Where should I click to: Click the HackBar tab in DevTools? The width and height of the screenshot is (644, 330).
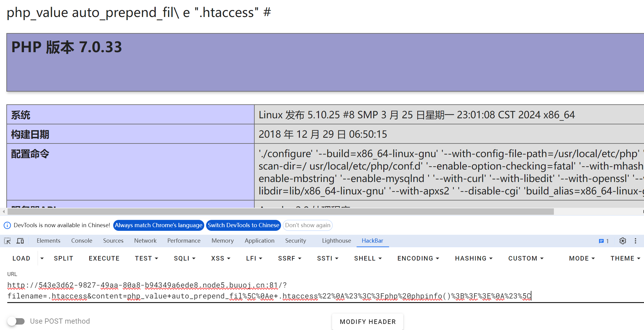[x=372, y=241]
